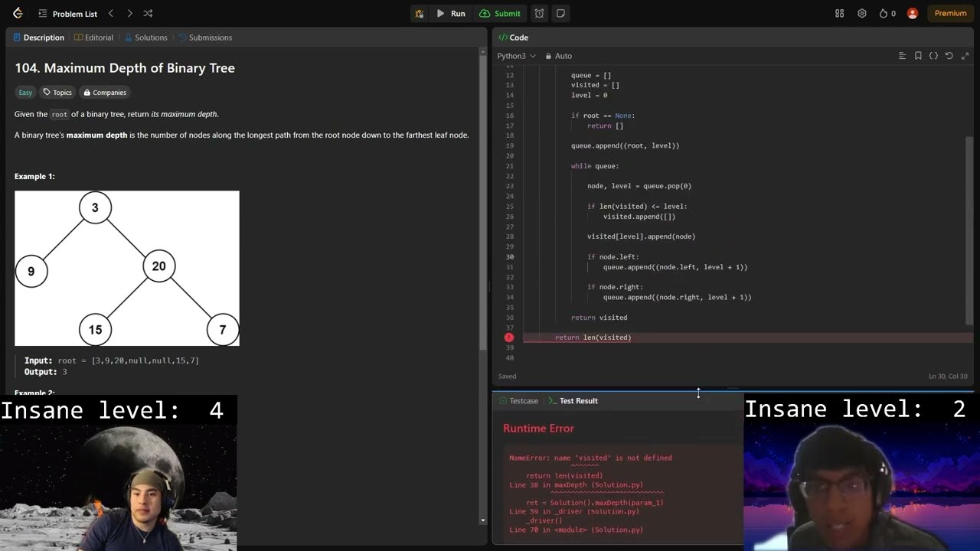Go to the previous problem arrow

tap(110, 13)
